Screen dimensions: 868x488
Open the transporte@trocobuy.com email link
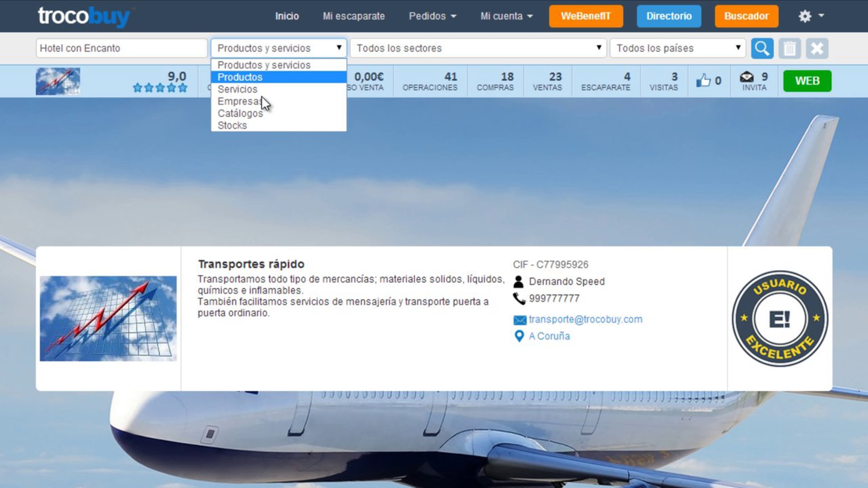coord(585,320)
